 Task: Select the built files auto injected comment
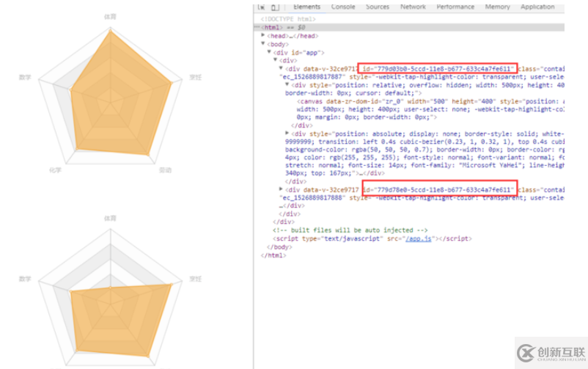point(350,230)
